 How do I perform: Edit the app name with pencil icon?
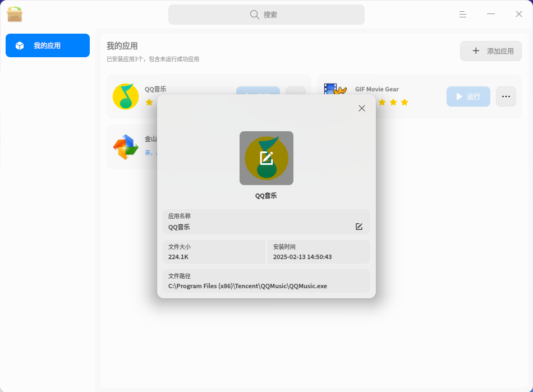359,227
